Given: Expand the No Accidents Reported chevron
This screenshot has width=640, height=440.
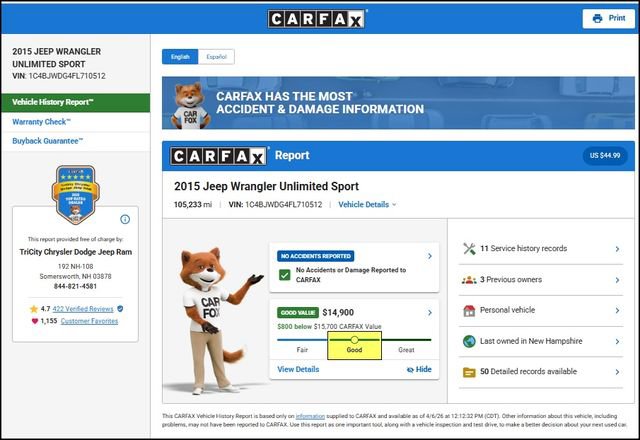Looking at the screenshot, I should tap(429, 256).
